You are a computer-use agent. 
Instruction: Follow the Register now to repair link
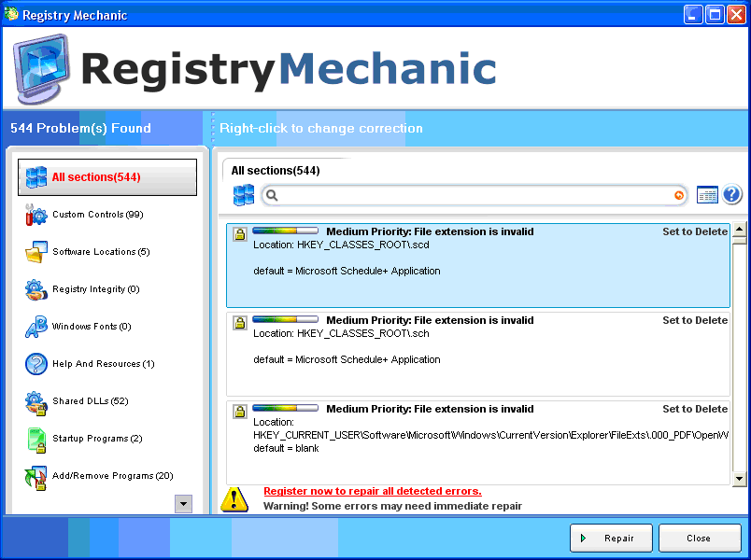(x=373, y=491)
